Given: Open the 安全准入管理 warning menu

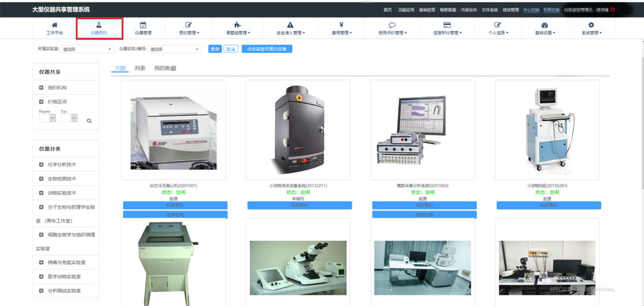Looking at the screenshot, I should 290,28.
